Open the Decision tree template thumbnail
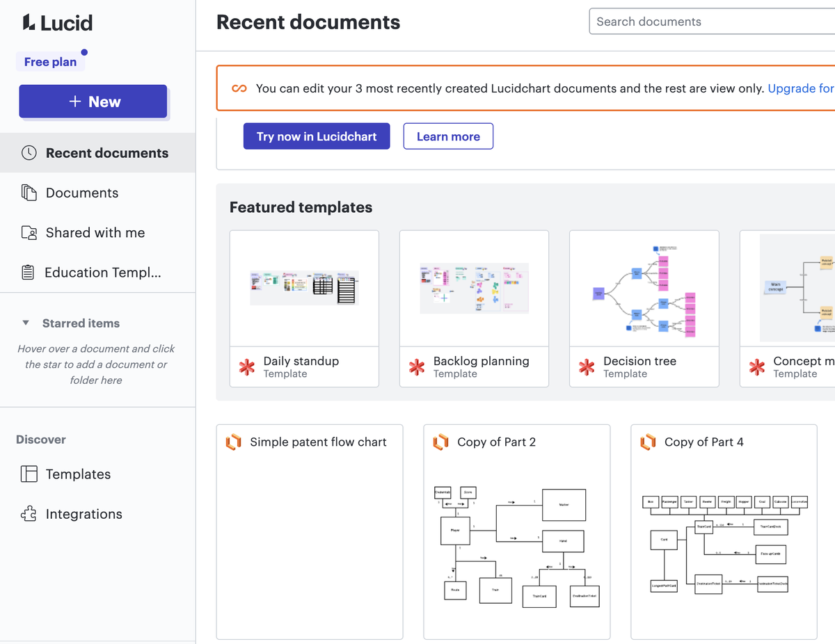The width and height of the screenshot is (835, 644). coord(644,289)
